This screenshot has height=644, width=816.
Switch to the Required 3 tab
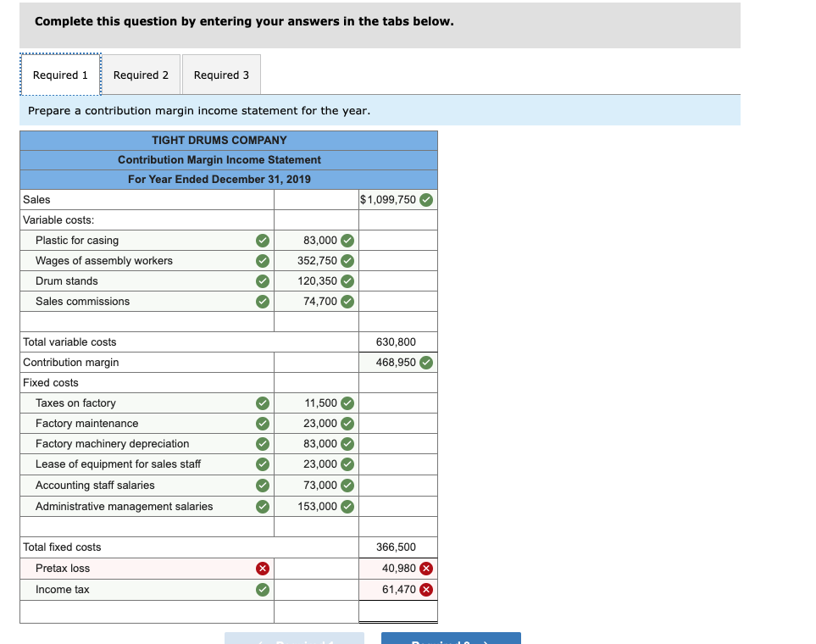221,75
